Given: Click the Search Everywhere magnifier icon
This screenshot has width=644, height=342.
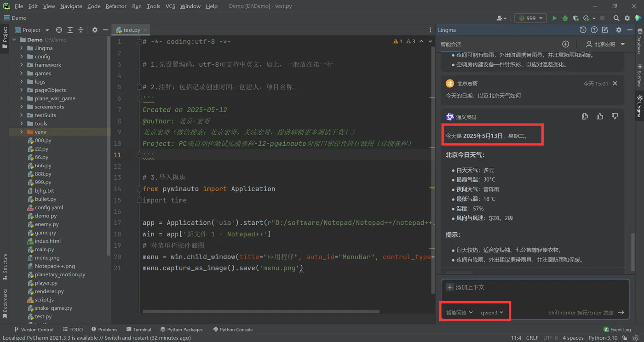Looking at the screenshot, I should click(616, 18).
